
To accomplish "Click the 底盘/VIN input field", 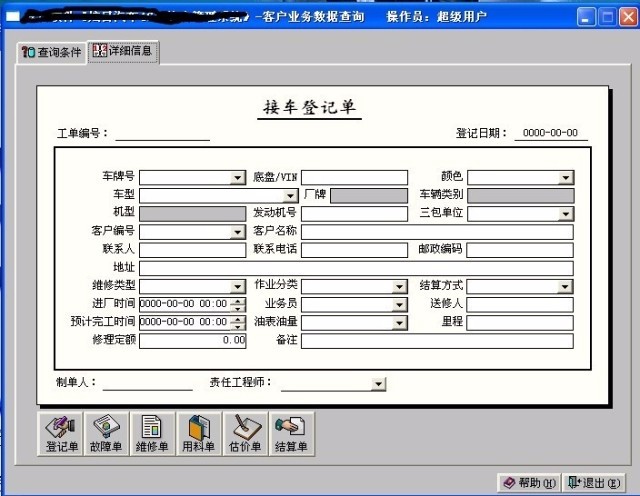I will tap(354, 178).
